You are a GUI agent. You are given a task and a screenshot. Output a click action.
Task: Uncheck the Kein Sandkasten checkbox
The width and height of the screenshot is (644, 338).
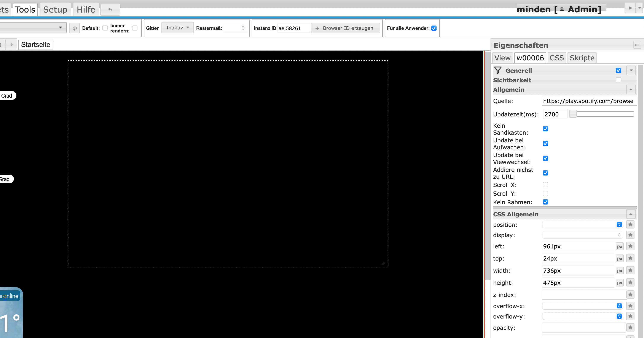coord(545,129)
